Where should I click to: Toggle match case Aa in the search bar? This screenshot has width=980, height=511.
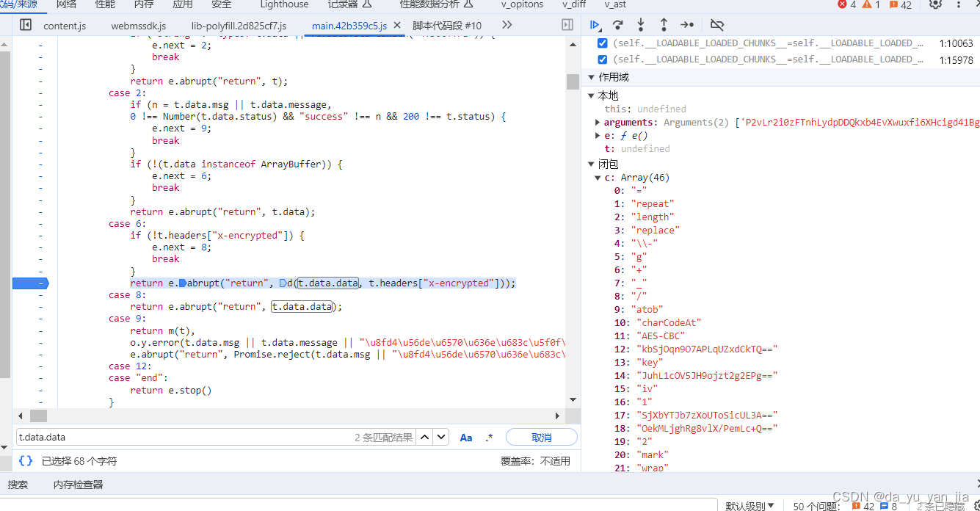click(x=465, y=437)
